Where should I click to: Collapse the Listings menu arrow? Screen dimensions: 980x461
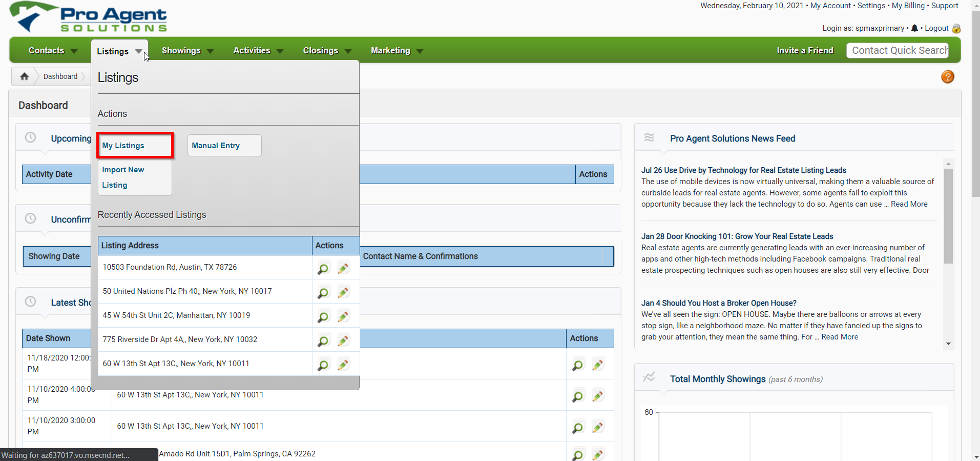(x=138, y=51)
